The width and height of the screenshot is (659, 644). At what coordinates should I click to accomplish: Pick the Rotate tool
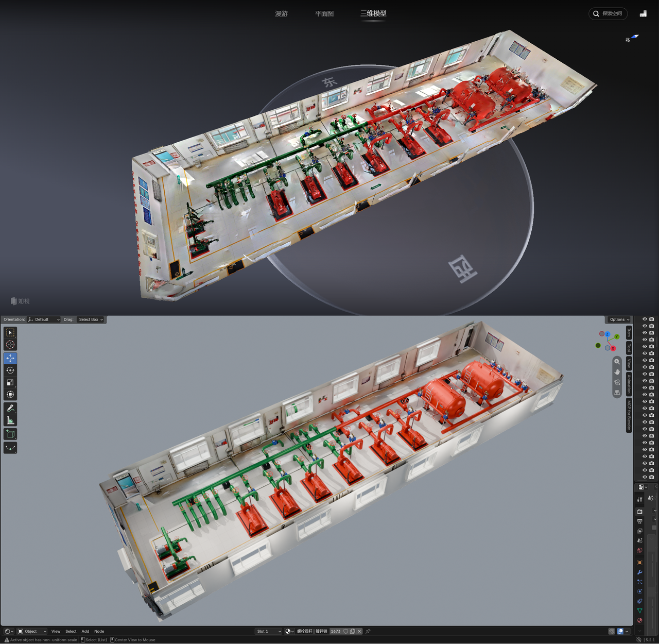pyautogui.click(x=10, y=370)
